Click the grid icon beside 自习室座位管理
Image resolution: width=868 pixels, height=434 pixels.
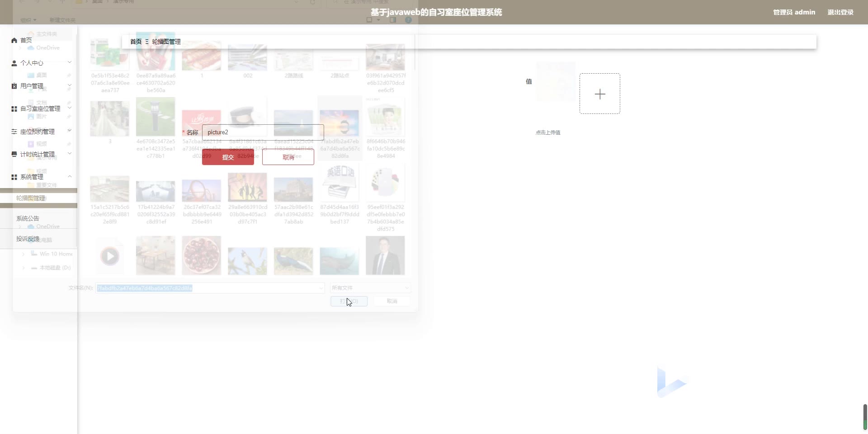point(14,109)
